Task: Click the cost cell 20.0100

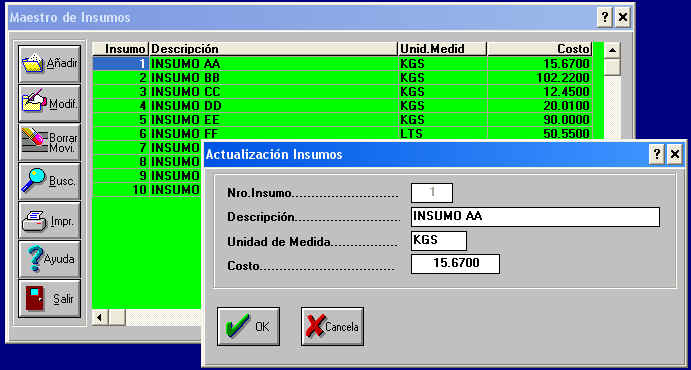Action: 539,106
